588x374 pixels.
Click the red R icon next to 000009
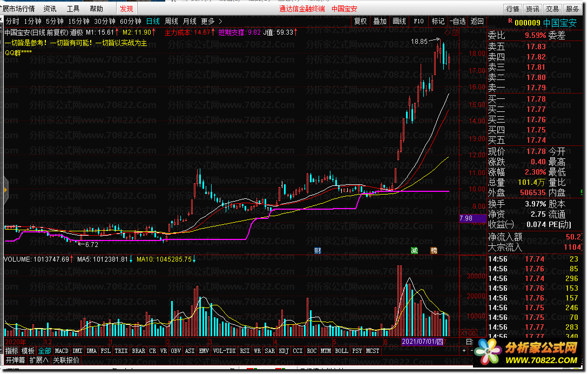510,21
